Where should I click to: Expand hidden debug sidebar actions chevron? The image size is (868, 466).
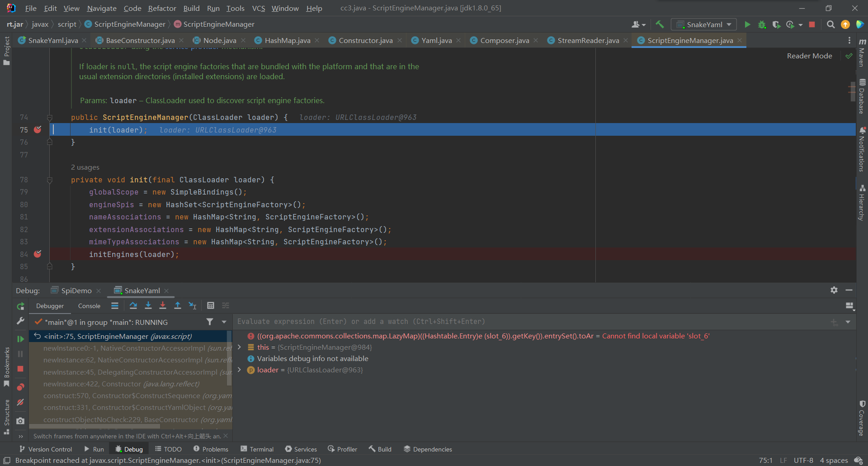tap(20, 437)
